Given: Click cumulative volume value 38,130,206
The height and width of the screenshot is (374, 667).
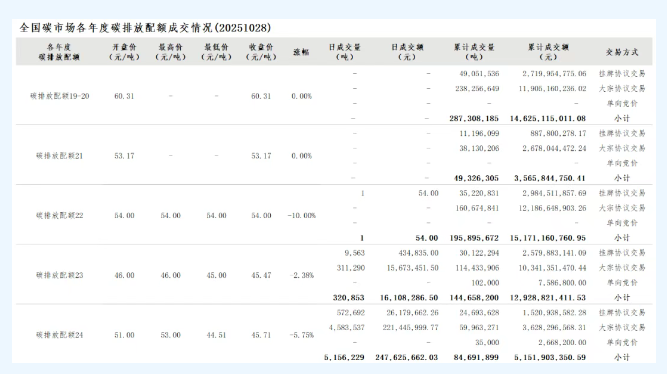Looking at the screenshot, I should tap(479, 148).
